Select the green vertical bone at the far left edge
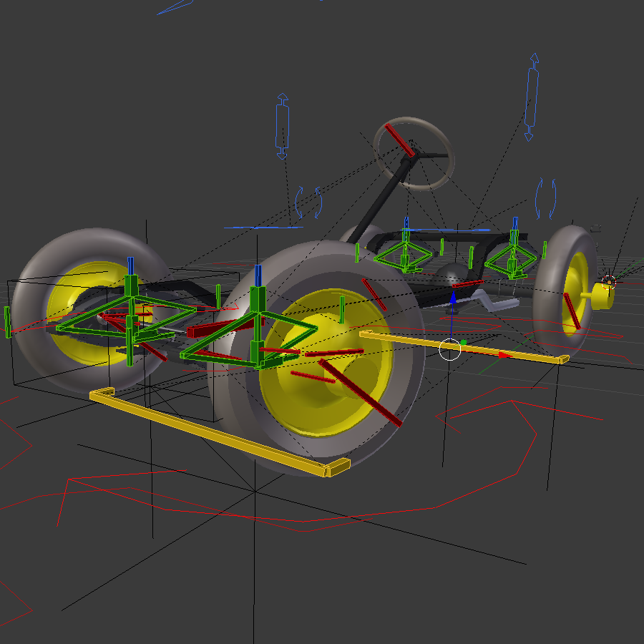The image size is (644, 644). click(x=7, y=322)
